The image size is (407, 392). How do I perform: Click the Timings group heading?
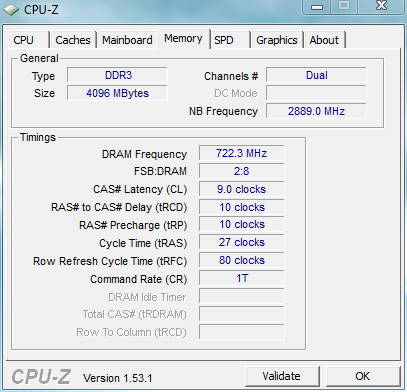pos(38,137)
